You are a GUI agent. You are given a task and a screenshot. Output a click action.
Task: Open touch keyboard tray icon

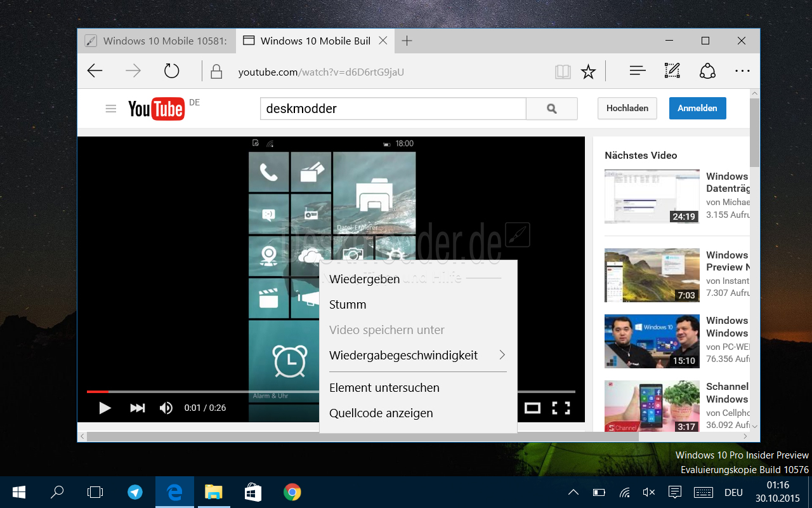point(703,492)
